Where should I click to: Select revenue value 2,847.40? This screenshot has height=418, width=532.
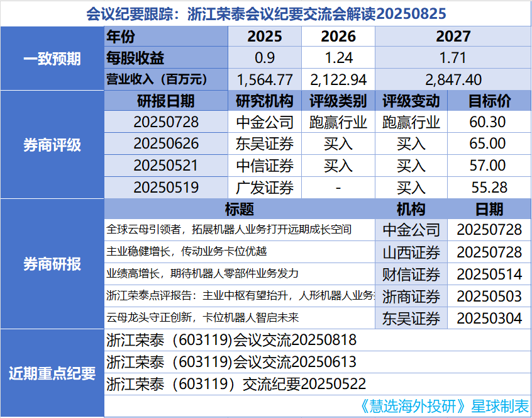pos(453,80)
